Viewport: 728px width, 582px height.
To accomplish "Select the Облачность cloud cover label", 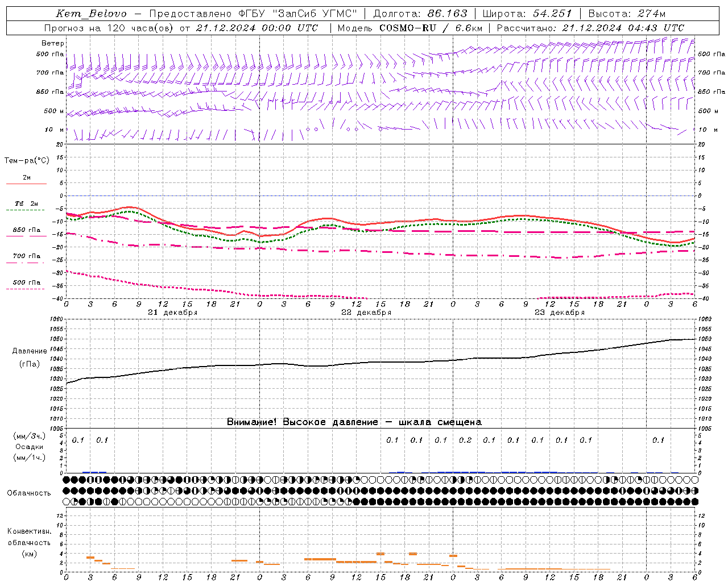I will point(29,493).
